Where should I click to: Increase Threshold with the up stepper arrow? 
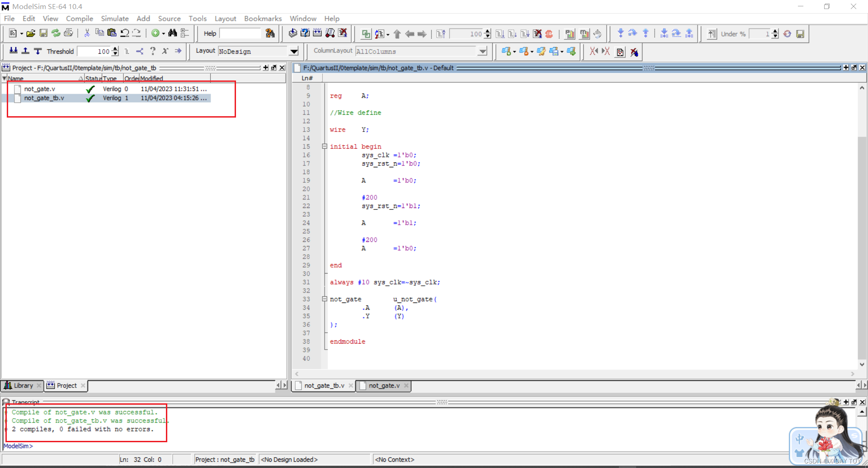tap(115, 49)
